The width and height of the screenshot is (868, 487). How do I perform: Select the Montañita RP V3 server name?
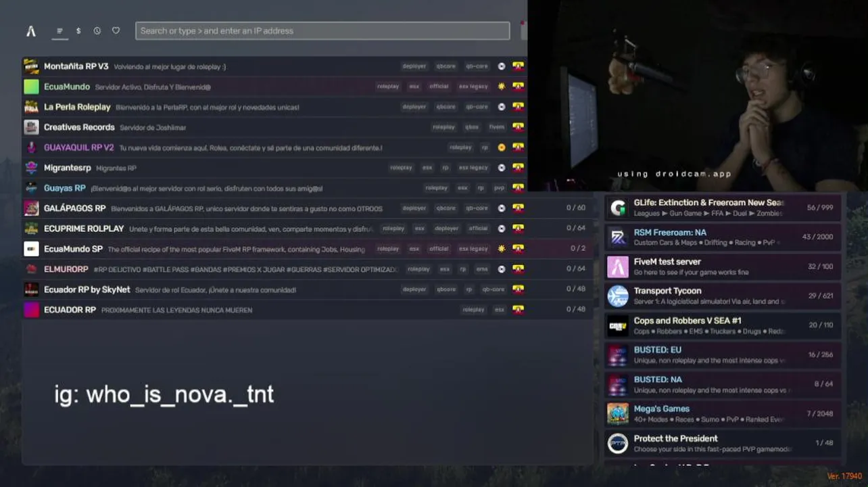point(76,66)
